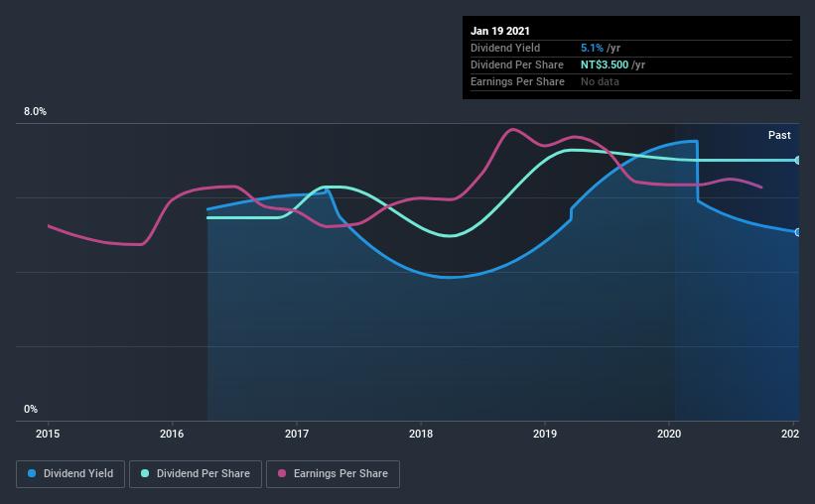
Task: Toggle the Dividend Per Share legend button
Action: (x=196, y=474)
